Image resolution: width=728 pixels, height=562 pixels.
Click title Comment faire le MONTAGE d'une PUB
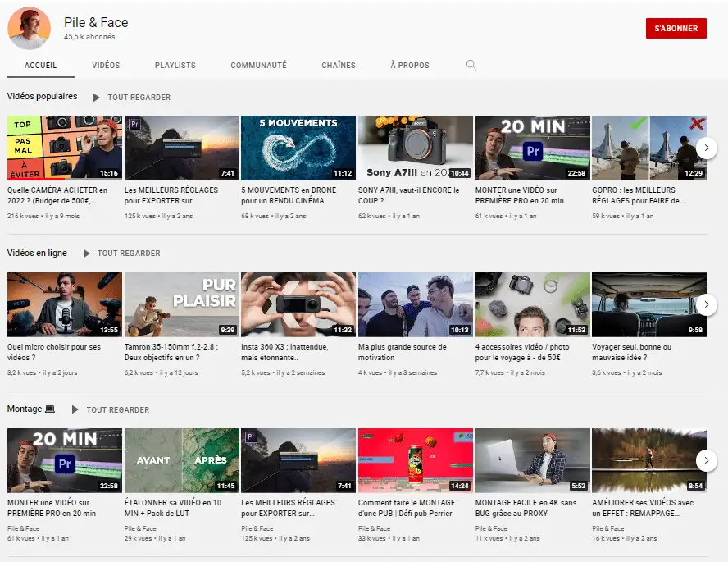pyautogui.click(x=407, y=508)
